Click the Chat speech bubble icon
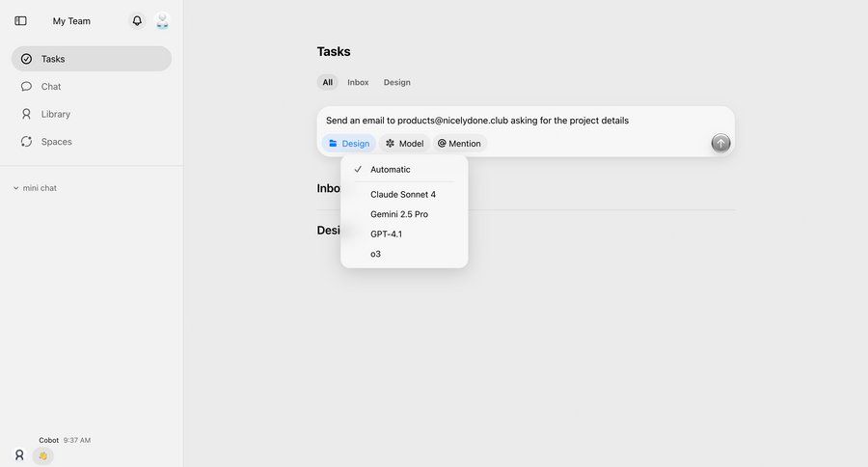 click(26, 87)
